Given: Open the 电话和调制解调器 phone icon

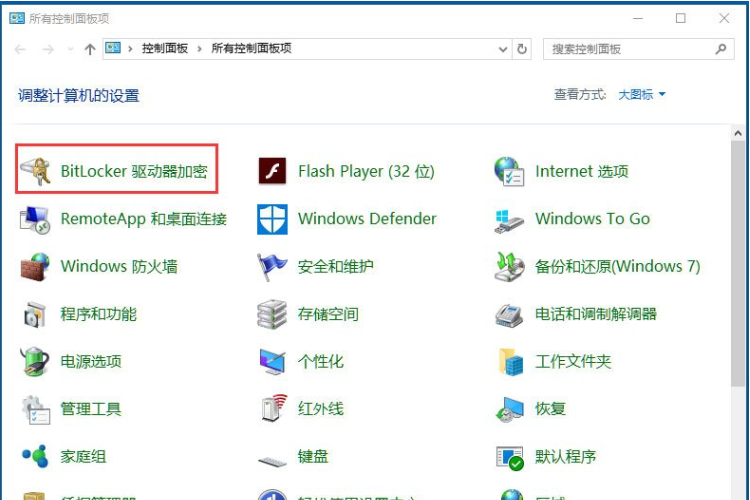Looking at the screenshot, I should click(x=509, y=315).
